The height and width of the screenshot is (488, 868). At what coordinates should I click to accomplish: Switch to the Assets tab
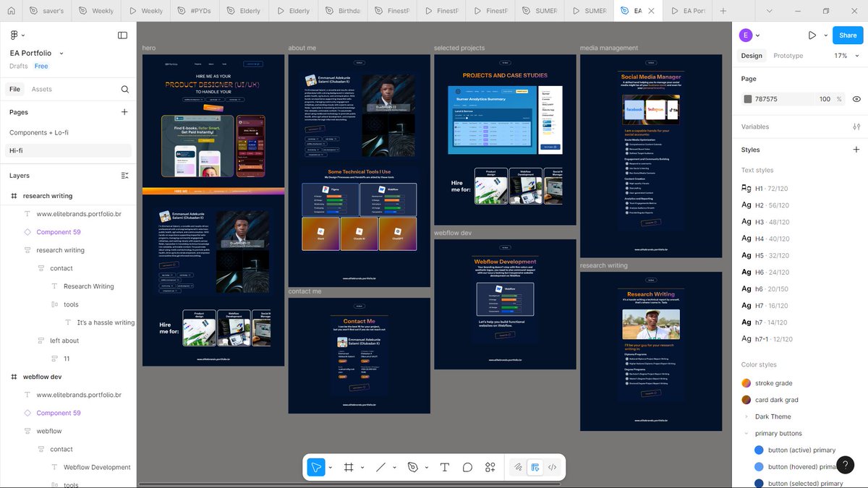point(41,89)
